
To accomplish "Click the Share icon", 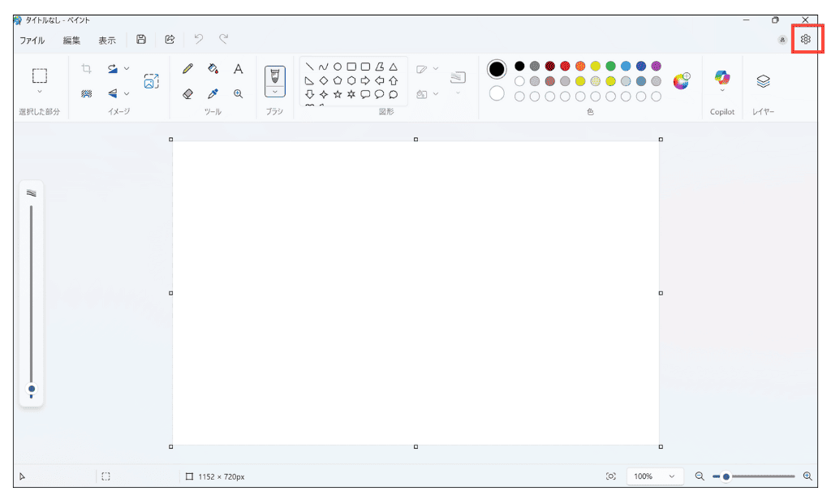I will click(x=170, y=39).
